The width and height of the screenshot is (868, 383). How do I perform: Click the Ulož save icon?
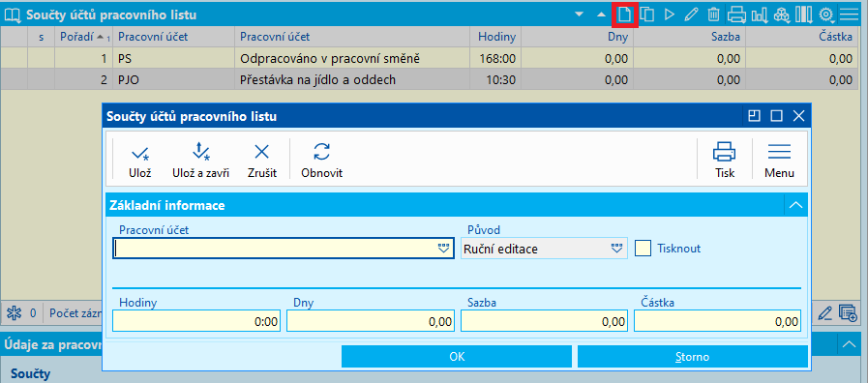coord(140,160)
